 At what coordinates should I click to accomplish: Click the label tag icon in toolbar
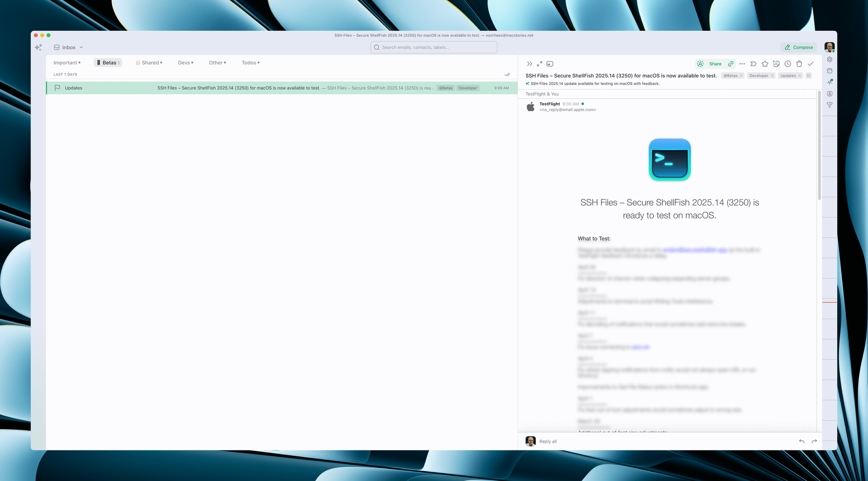(x=754, y=64)
